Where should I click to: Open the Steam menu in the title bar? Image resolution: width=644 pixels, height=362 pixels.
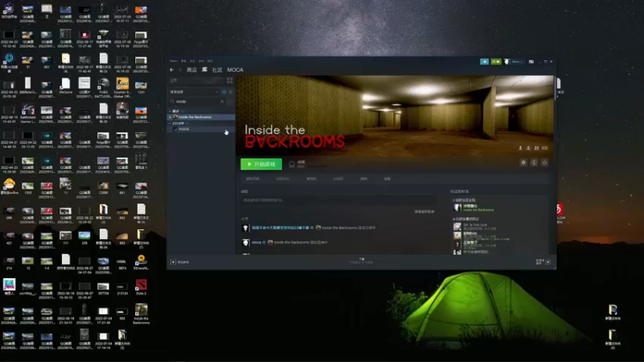click(x=173, y=61)
